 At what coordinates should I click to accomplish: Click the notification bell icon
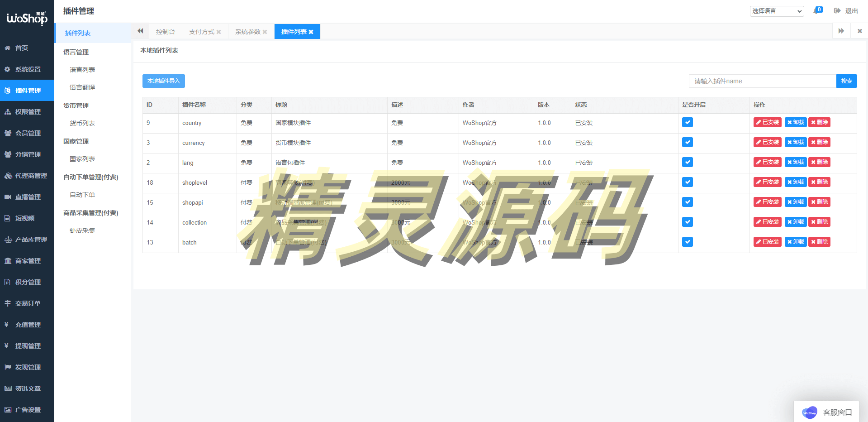[x=816, y=11]
